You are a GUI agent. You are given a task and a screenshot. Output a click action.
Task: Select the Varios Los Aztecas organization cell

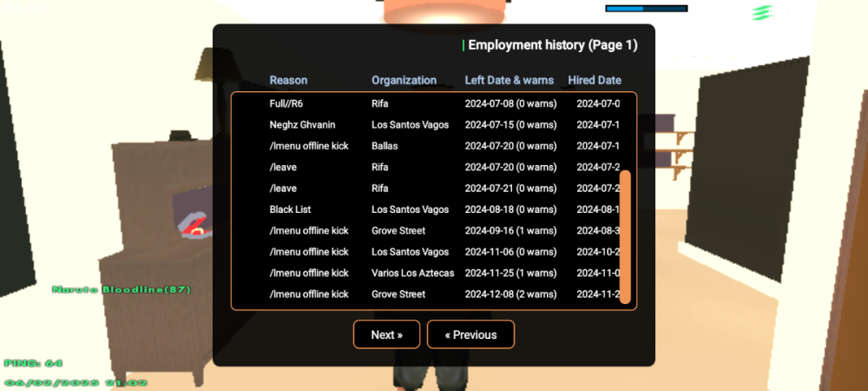[x=413, y=273]
